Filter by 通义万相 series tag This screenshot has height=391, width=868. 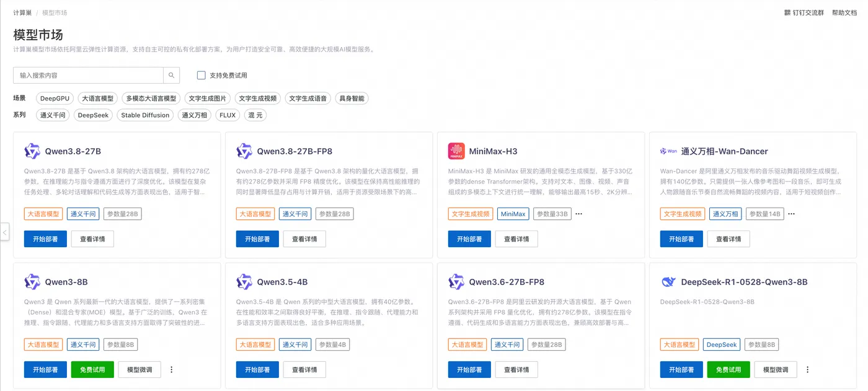(194, 115)
